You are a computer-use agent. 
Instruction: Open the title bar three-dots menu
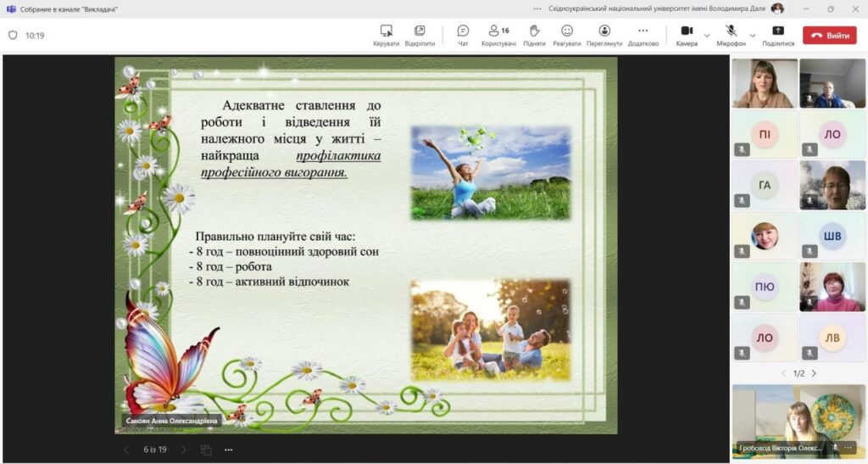537,8
